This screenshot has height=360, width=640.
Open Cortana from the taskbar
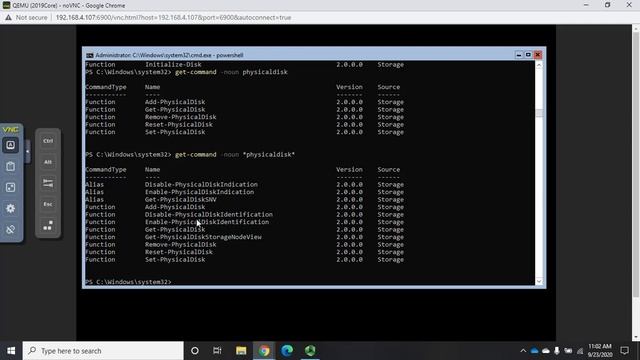point(195,351)
